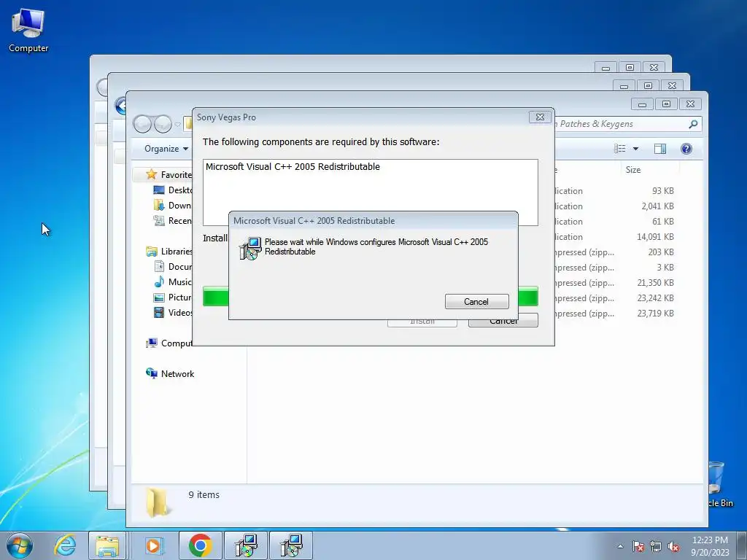
Task: Open Windows Media Player from taskbar
Action: pos(153,545)
